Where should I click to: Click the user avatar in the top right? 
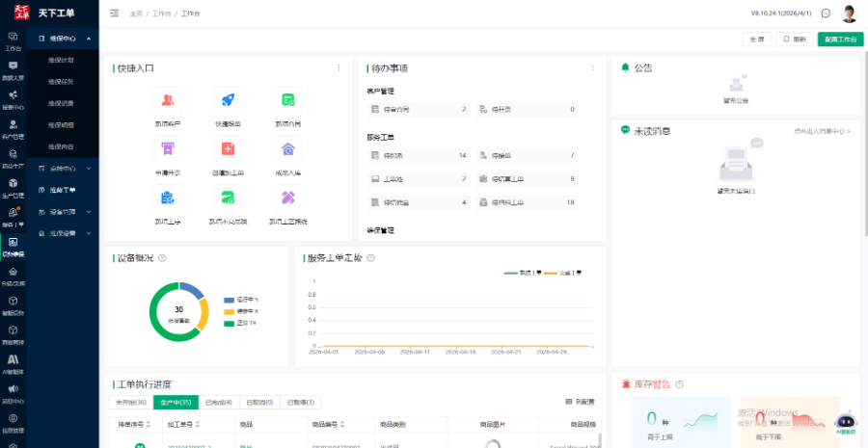(849, 13)
